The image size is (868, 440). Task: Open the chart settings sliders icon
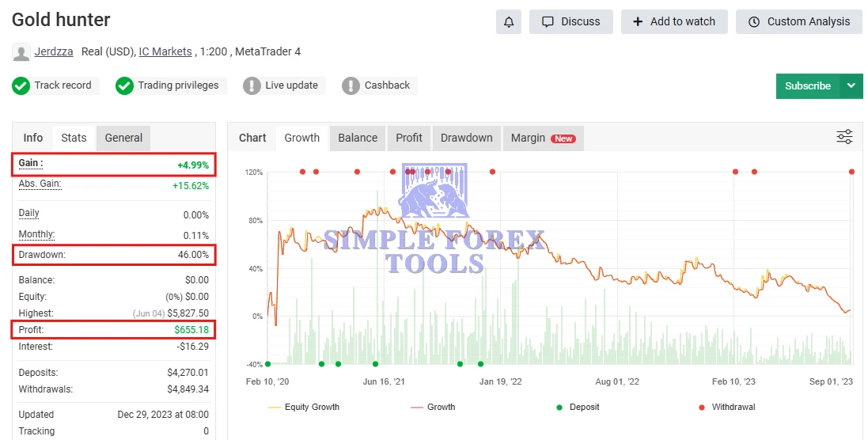845,137
